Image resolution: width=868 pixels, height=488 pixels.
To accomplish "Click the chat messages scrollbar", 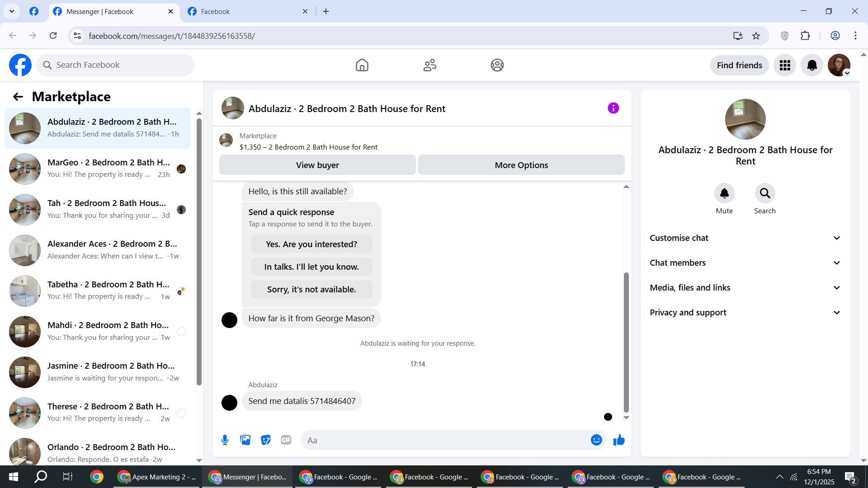I will [x=626, y=343].
